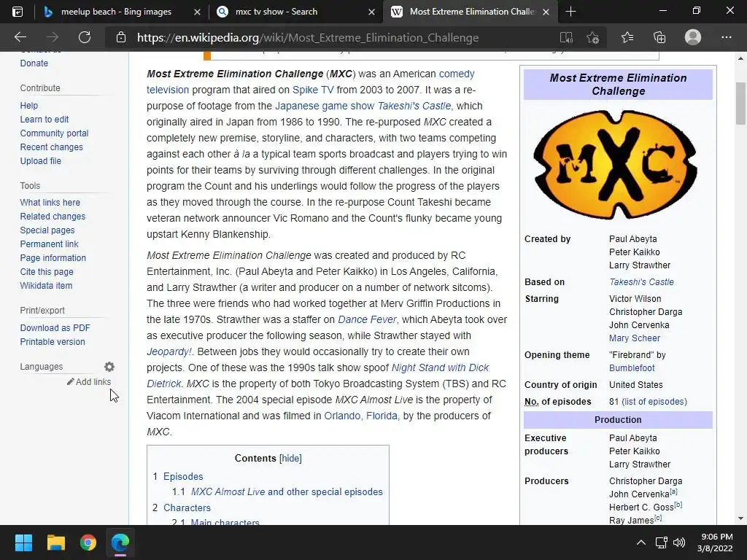Image resolution: width=747 pixels, height=560 pixels.
Task: Click scrollbar down arrow
Action: [x=740, y=518]
